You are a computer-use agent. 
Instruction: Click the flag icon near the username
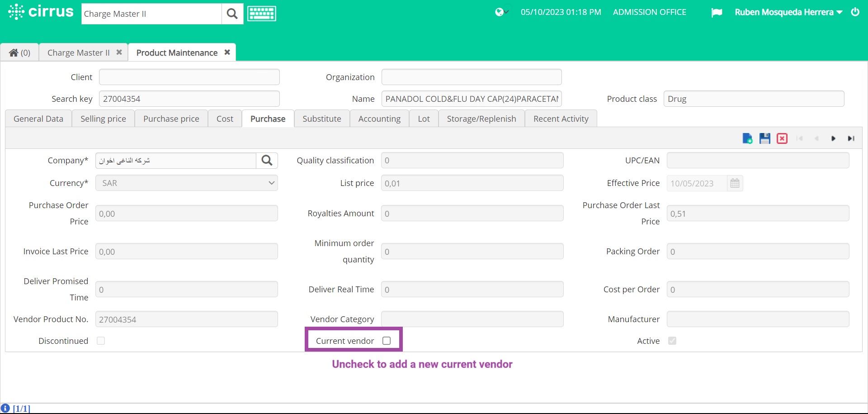(717, 12)
